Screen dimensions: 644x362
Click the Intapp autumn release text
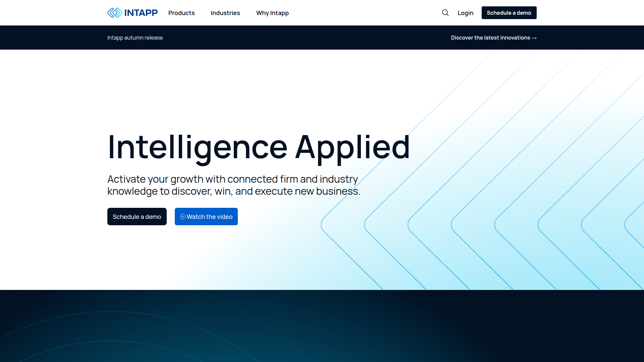pos(135,38)
